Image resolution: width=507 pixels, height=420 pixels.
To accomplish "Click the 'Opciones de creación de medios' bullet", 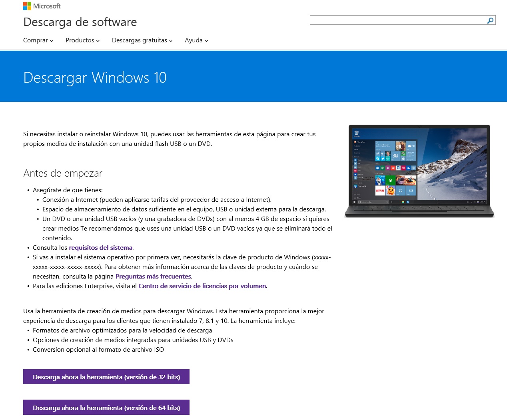I will 133,340.
